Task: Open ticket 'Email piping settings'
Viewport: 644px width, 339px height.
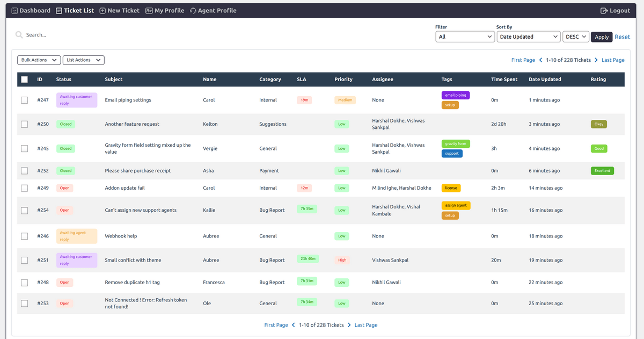Action: [x=128, y=100]
